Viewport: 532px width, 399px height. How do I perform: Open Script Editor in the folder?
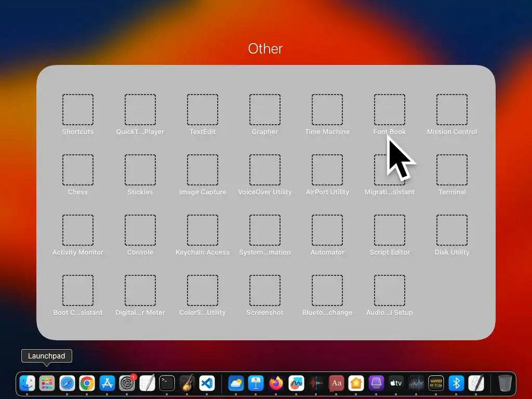390,230
